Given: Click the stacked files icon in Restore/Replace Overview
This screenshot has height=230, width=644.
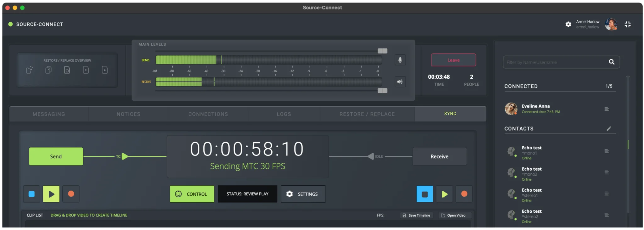Looking at the screenshot, I should [x=48, y=70].
